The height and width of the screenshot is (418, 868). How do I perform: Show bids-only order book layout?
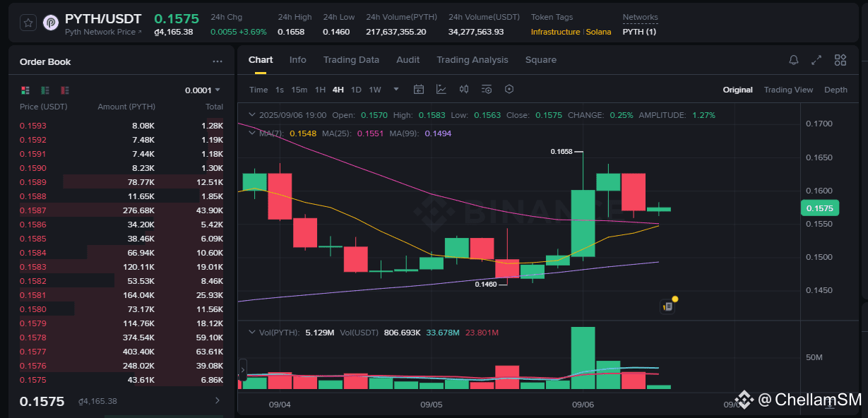[45, 90]
